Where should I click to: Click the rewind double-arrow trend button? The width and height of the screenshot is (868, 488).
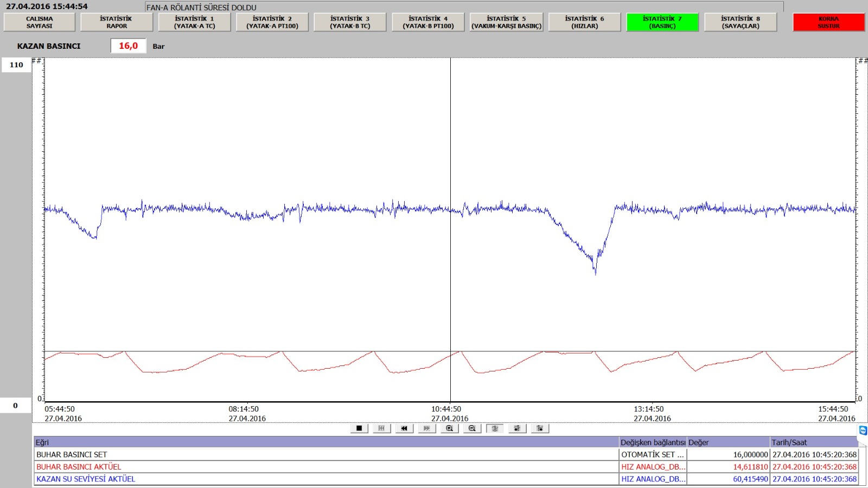point(404,428)
